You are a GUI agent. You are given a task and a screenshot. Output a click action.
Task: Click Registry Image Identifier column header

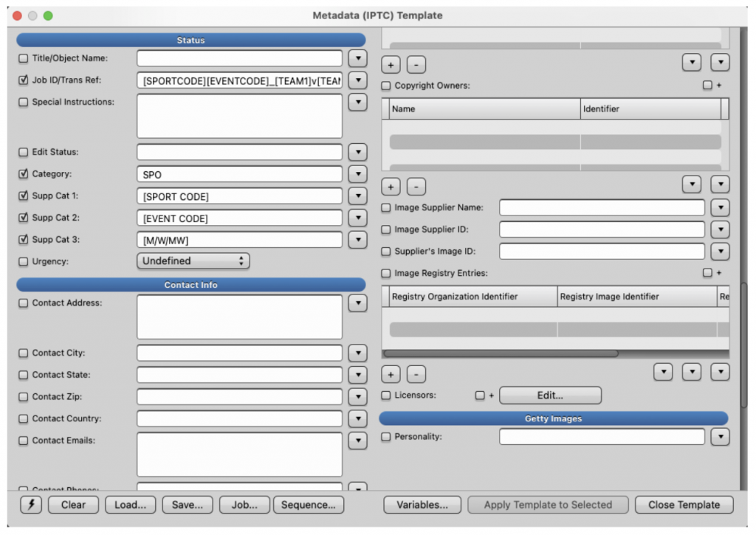pyautogui.click(x=637, y=297)
